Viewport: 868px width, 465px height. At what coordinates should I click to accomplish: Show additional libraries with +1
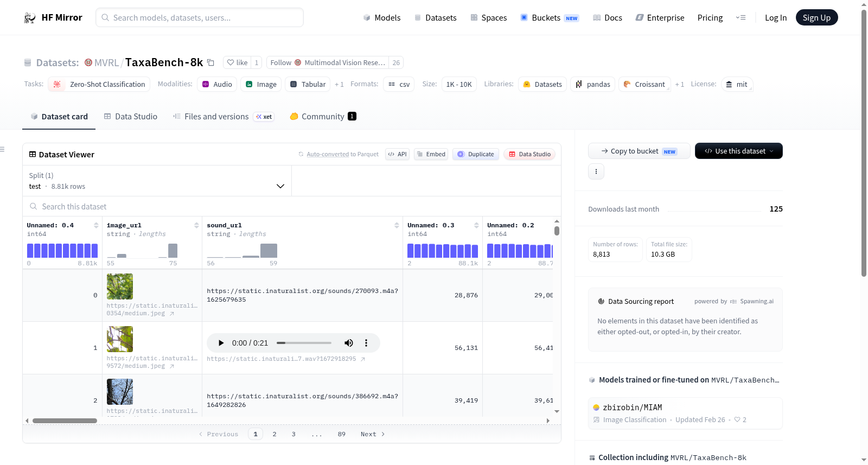679,85
